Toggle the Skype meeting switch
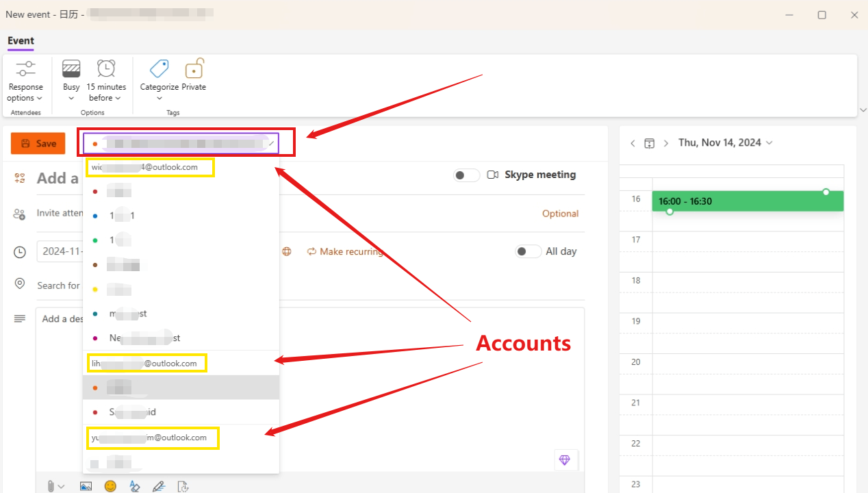Screen dimensions: 868x493 coord(466,175)
